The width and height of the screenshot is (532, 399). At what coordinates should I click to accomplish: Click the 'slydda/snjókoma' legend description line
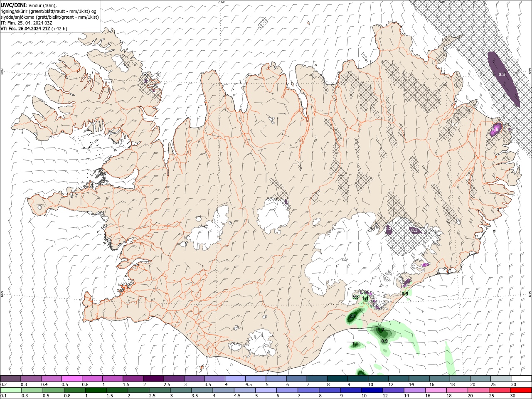click(50, 17)
